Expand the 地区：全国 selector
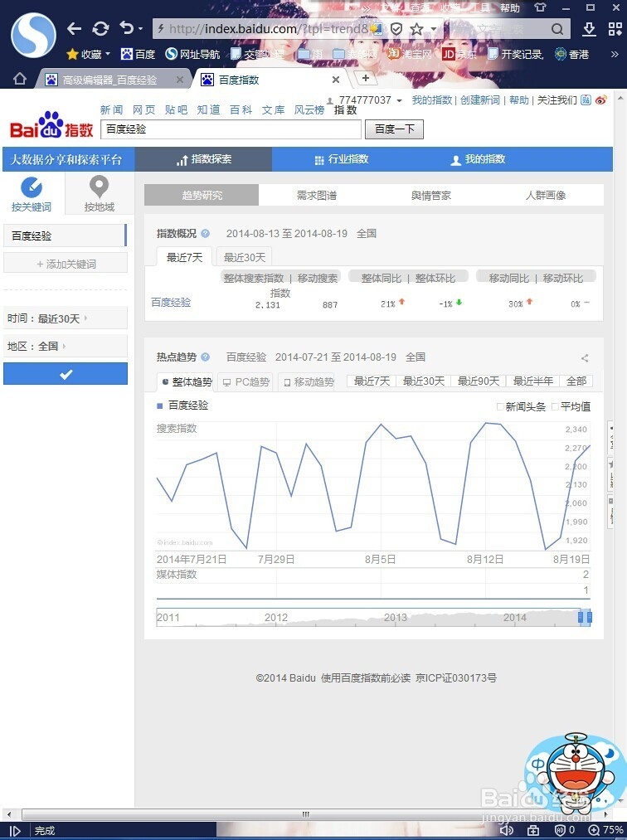 [66, 346]
